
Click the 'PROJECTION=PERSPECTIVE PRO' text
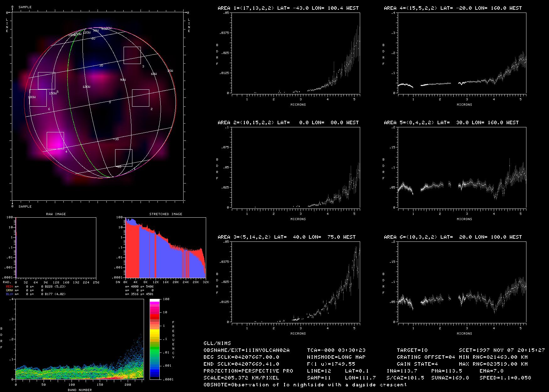click(x=248, y=371)
